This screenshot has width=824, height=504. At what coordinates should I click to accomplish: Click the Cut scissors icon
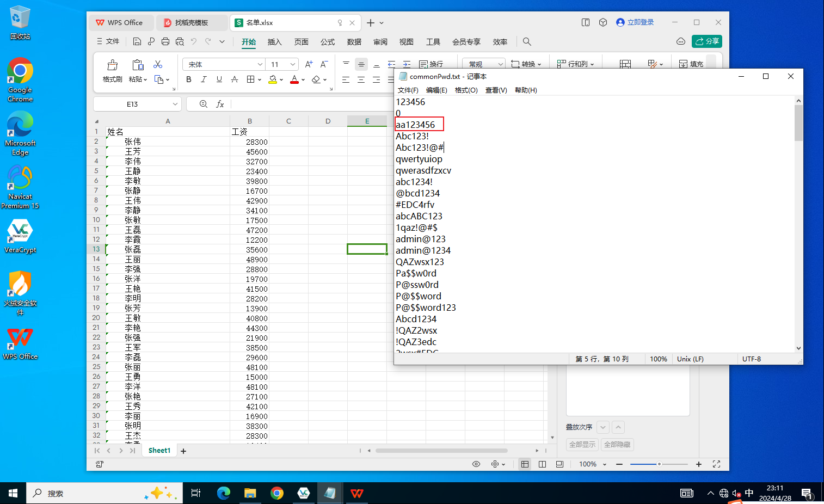[158, 64]
